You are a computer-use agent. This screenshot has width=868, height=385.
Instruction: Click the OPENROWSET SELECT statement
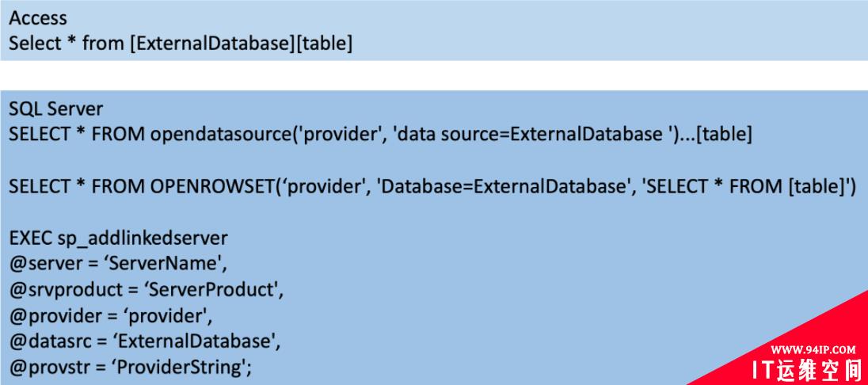tap(432, 187)
